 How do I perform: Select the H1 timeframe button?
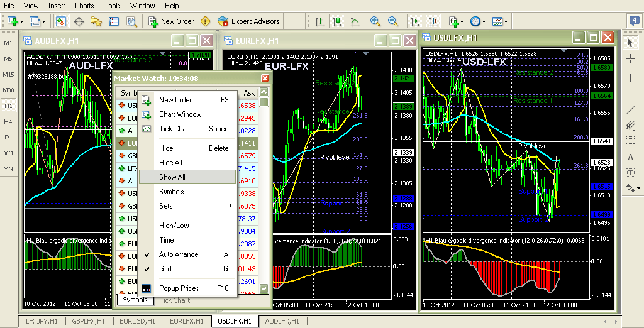[x=8, y=106]
